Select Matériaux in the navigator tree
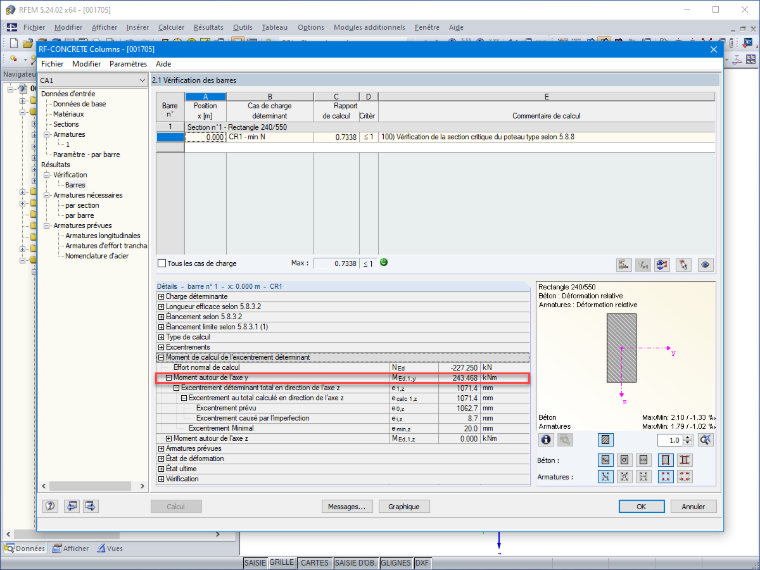 (x=68, y=114)
